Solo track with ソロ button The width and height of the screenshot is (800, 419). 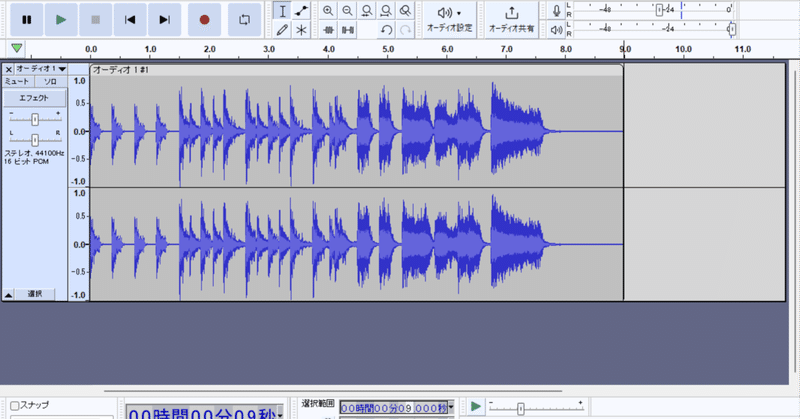click(50, 82)
